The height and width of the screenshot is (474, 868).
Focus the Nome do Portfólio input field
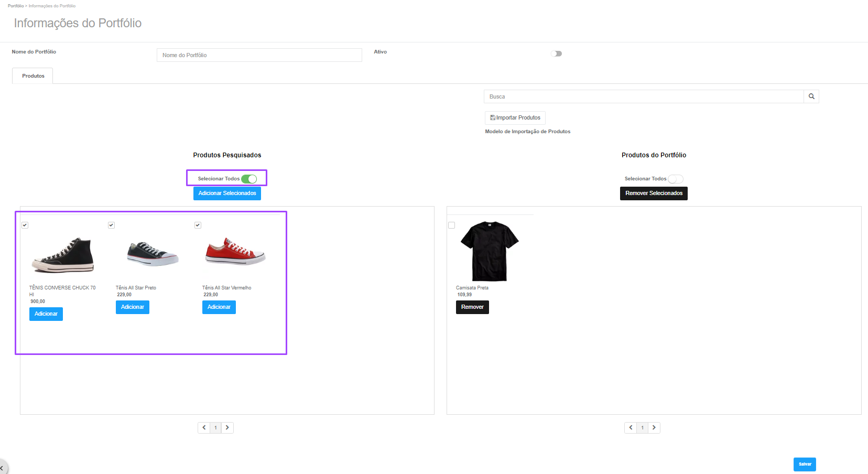259,55
